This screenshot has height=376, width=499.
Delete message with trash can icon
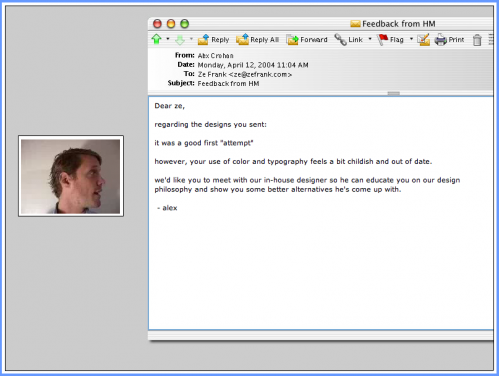pyautogui.click(x=477, y=40)
